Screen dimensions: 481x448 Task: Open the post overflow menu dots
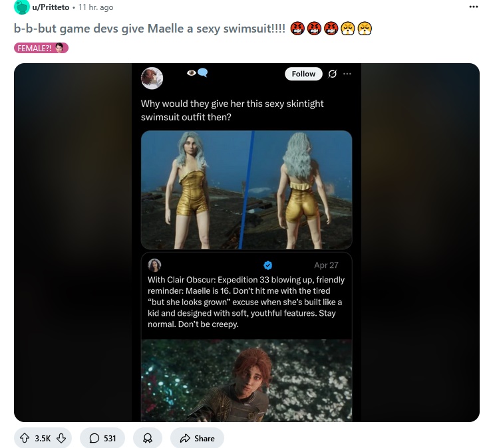474,7
